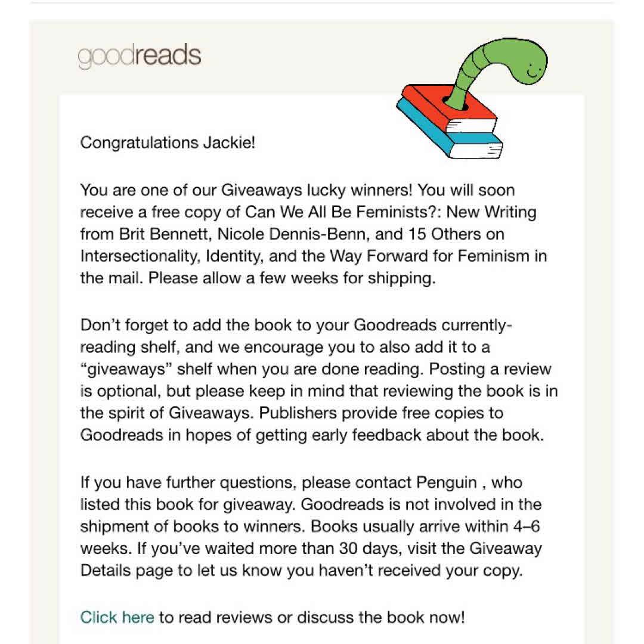Viewport: 644px width, 644px height.
Task: Click the Goodreads logo
Action: [140, 56]
